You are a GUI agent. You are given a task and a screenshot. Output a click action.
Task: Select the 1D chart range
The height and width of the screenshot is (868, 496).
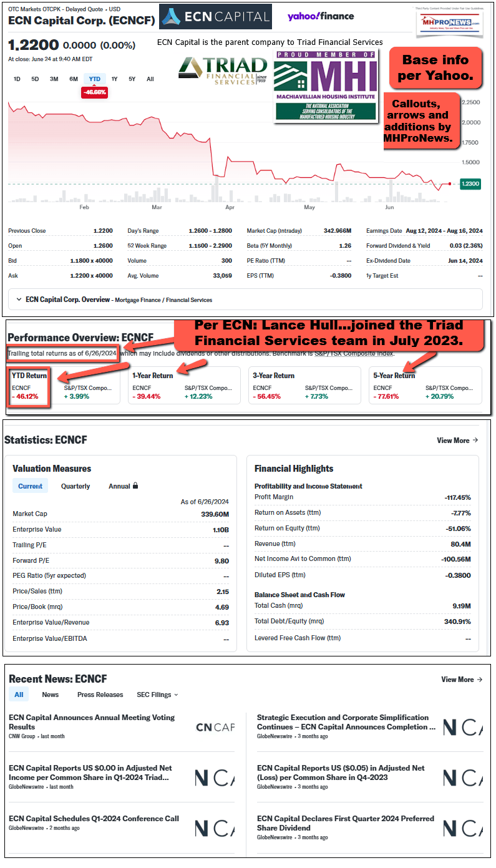(17, 79)
